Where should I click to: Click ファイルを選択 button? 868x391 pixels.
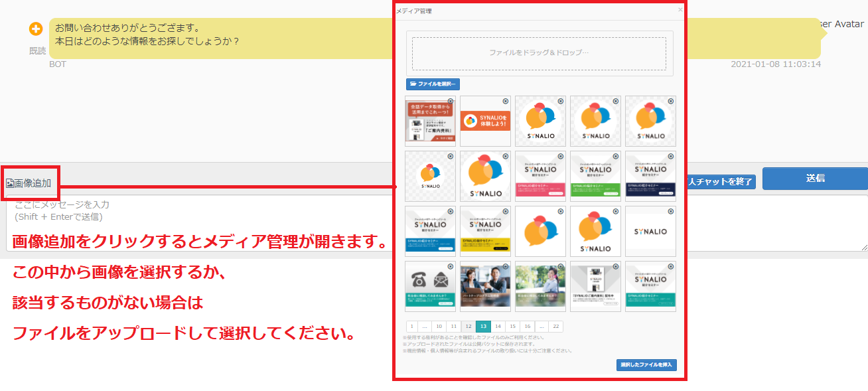point(433,84)
